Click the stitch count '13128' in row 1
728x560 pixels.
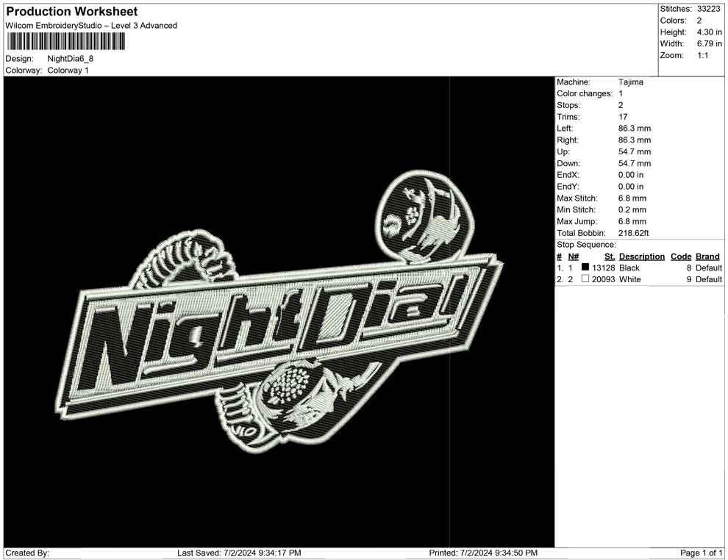(603, 268)
